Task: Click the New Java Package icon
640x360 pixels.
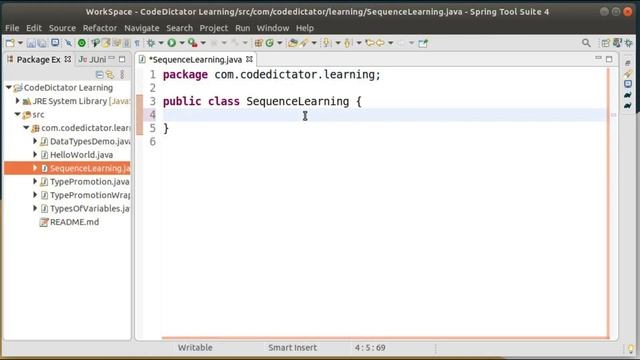Action: click(x=258, y=43)
